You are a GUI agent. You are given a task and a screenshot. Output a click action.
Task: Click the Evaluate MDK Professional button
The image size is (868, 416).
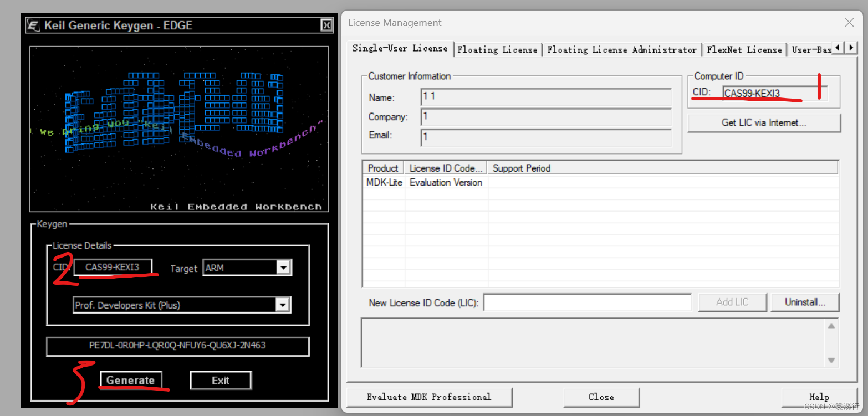(430, 397)
